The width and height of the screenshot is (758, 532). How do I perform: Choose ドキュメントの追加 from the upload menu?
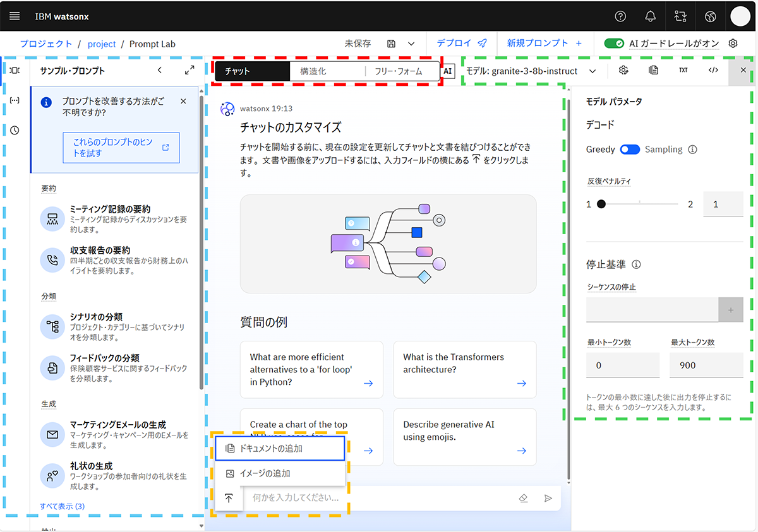point(280,449)
